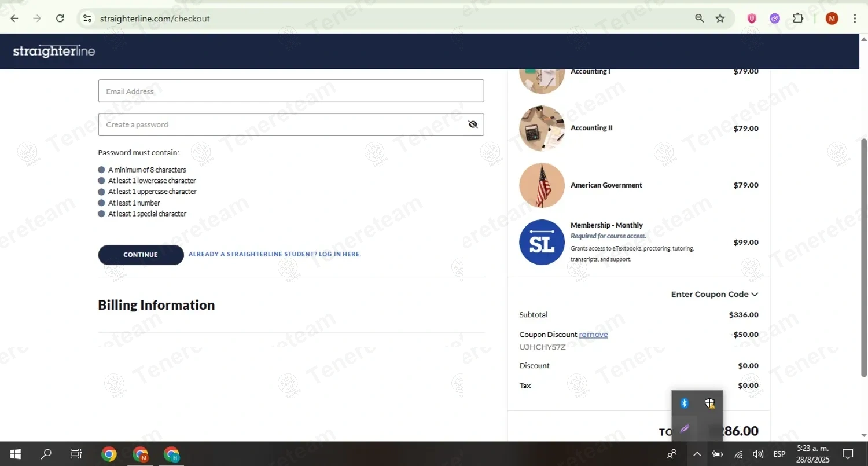Click the coupon code UJHCHY57Z text
The image size is (868, 466).
tap(542, 347)
